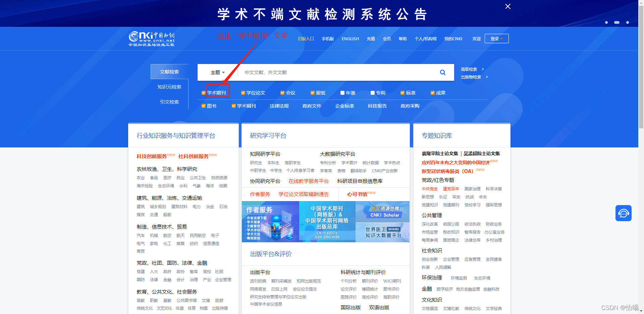Open 政府采购 database link
Viewport: 644px width, 314px height.
(410, 106)
